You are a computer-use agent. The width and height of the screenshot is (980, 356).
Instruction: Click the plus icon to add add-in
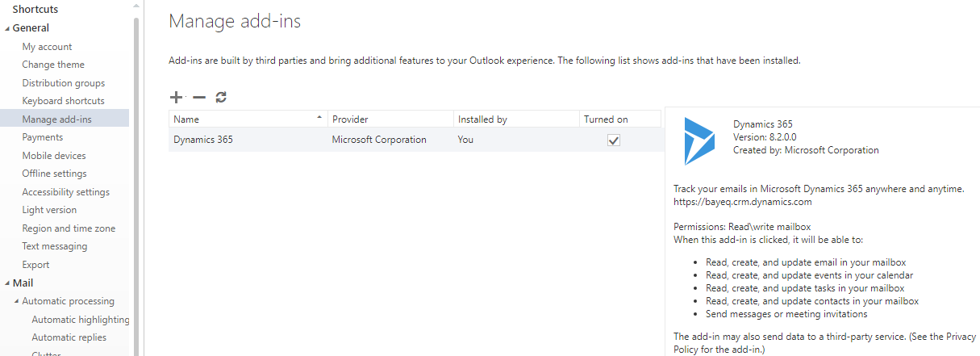176,98
